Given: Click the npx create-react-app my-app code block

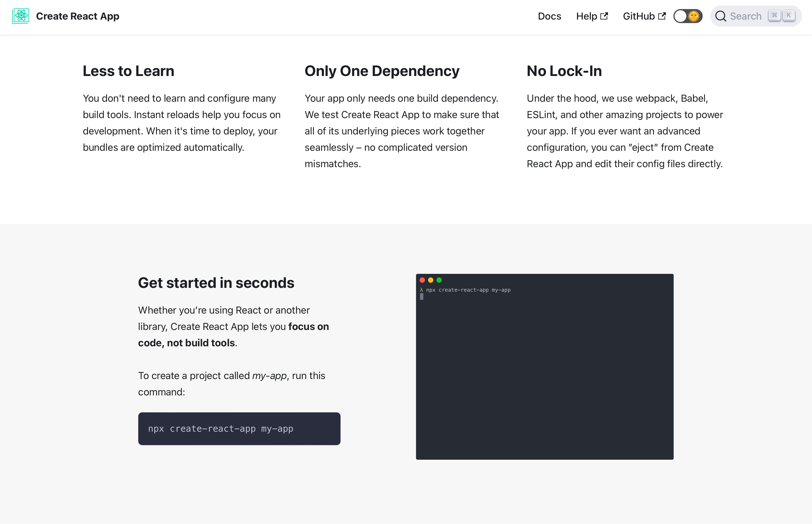Looking at the screenshot, I should tap(239, 429).
